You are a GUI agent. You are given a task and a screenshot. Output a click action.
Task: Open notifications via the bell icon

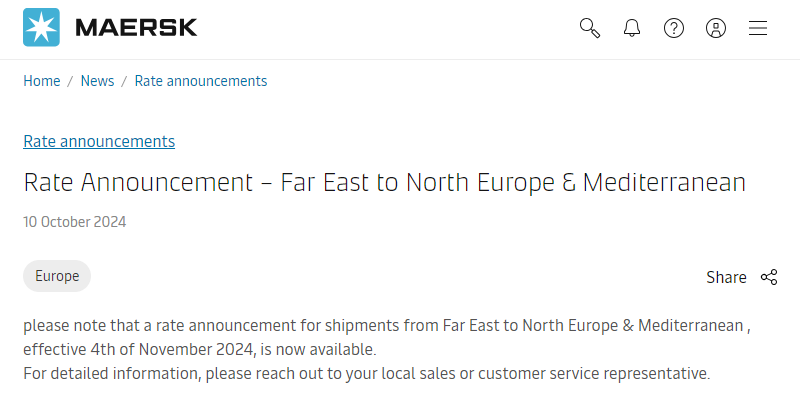[x=632, y=28]
